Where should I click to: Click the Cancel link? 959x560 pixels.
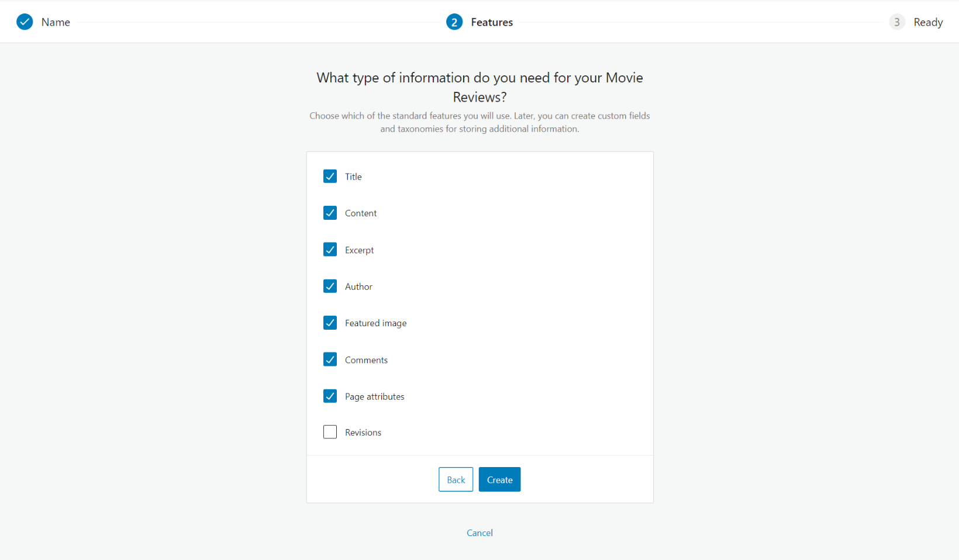pyautogui.click(x=479, y=533)
